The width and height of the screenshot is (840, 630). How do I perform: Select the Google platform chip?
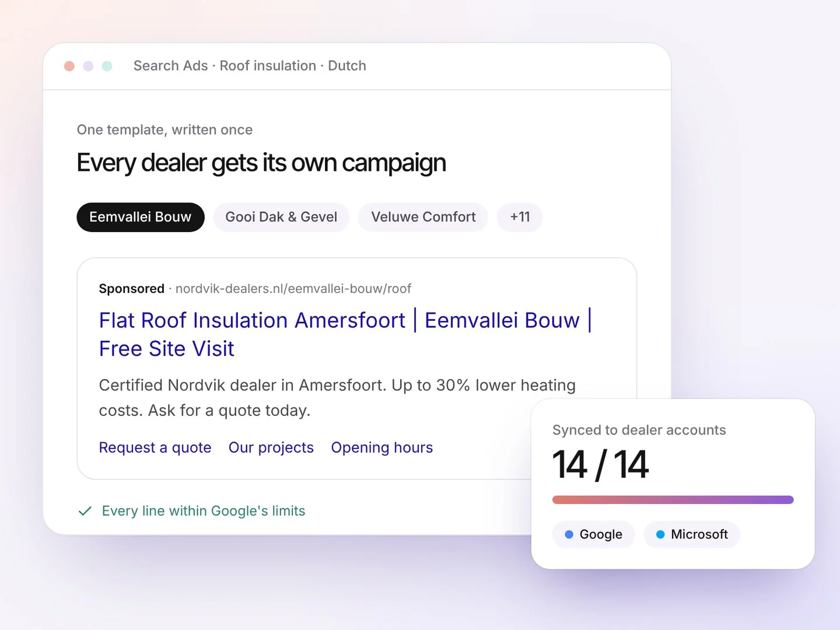pos(593,534)
